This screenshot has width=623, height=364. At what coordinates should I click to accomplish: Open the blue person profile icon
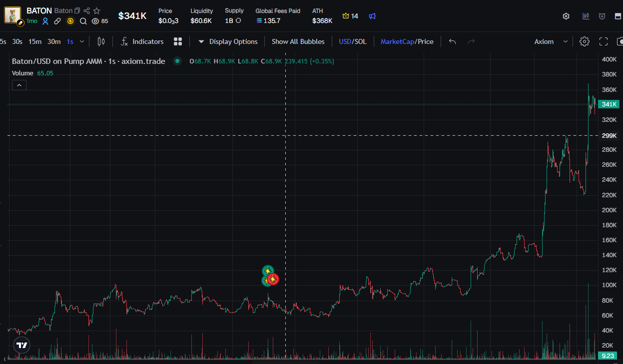[45, 21]
